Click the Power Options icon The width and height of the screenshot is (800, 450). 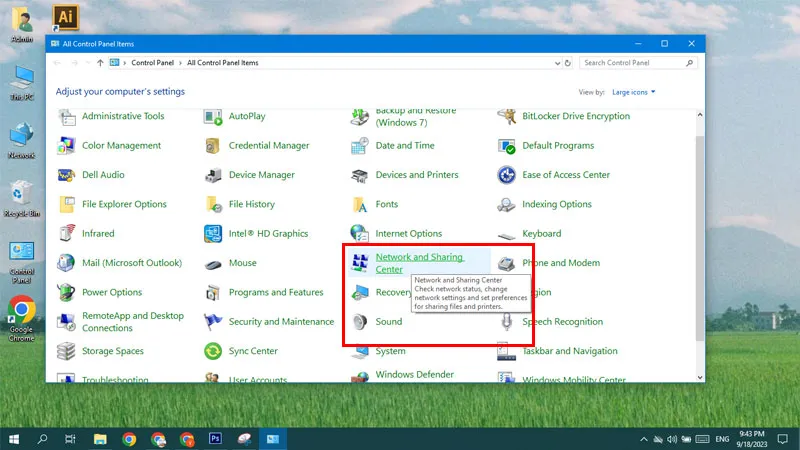coord(66,293)
